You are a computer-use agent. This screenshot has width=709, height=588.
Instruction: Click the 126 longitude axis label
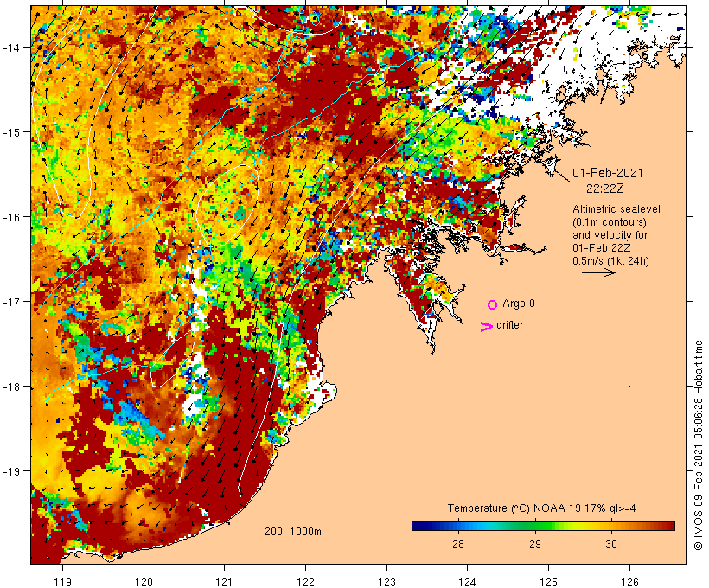pos(629,582)
